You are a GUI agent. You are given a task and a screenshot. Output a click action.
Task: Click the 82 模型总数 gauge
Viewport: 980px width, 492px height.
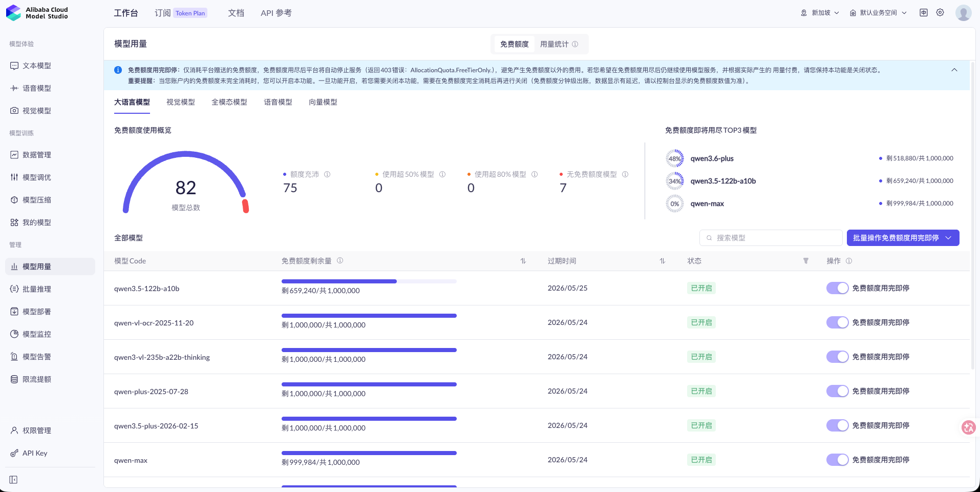186,182
